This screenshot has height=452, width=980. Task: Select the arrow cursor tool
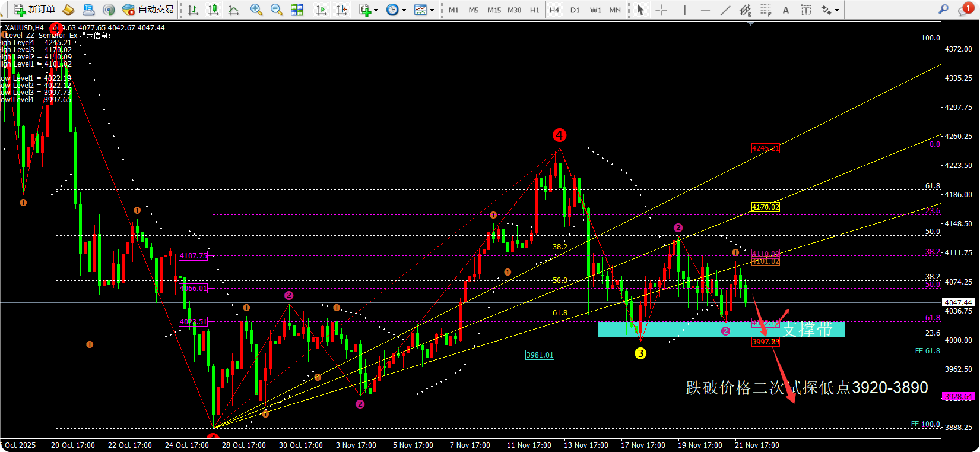(x=640, y=10)
